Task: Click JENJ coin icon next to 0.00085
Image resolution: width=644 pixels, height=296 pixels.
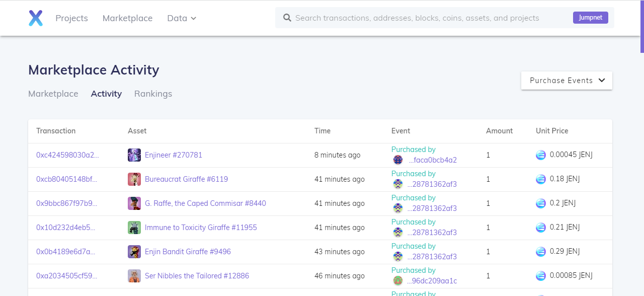Action: (541, 276)
